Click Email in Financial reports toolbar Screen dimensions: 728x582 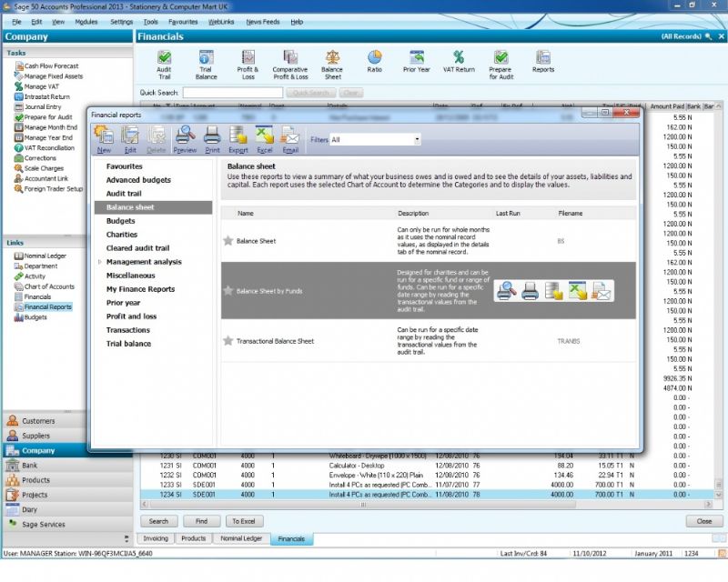(x=290, y=139)
